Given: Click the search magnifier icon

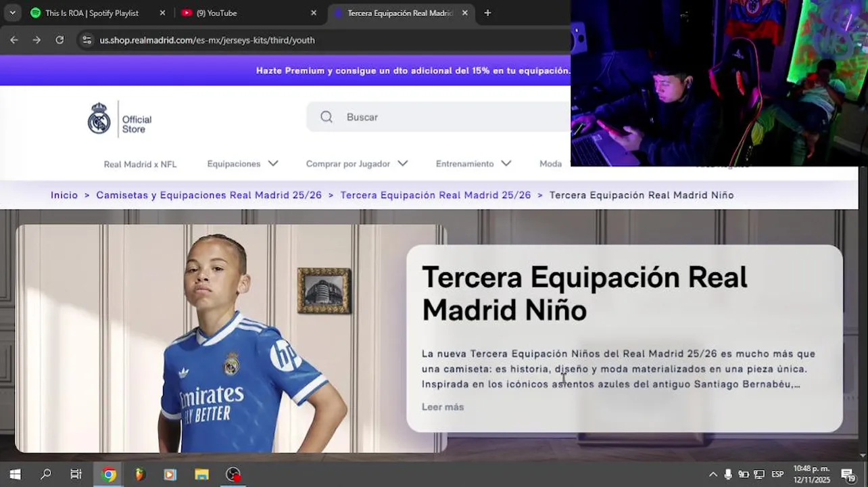Looking at the screenshot, I should coord(327,117).
